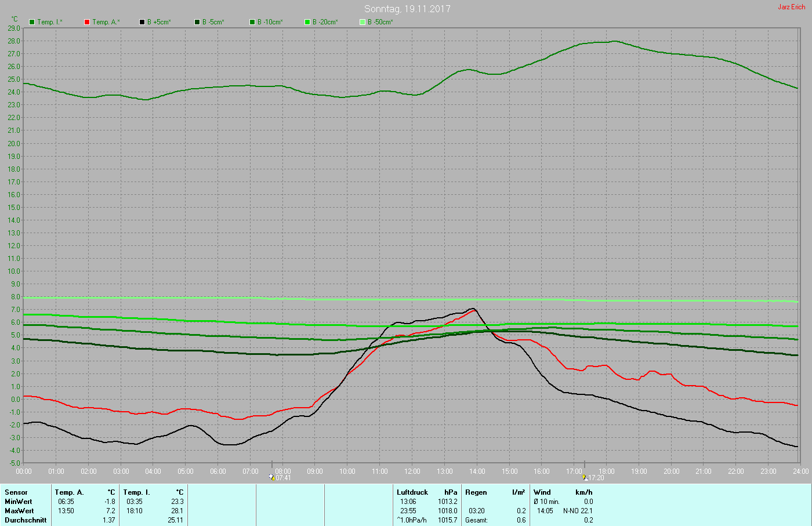Click the 'Wind' column header
Image resolution: width=812 pixels, height=526 pixels.
click(x=542, y=492)
